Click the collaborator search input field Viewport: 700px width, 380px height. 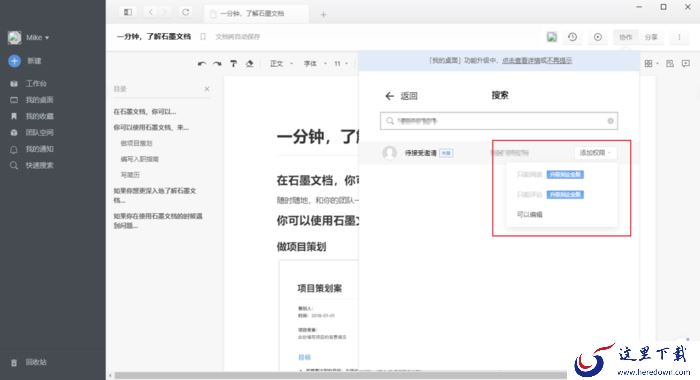coord(499,121)
